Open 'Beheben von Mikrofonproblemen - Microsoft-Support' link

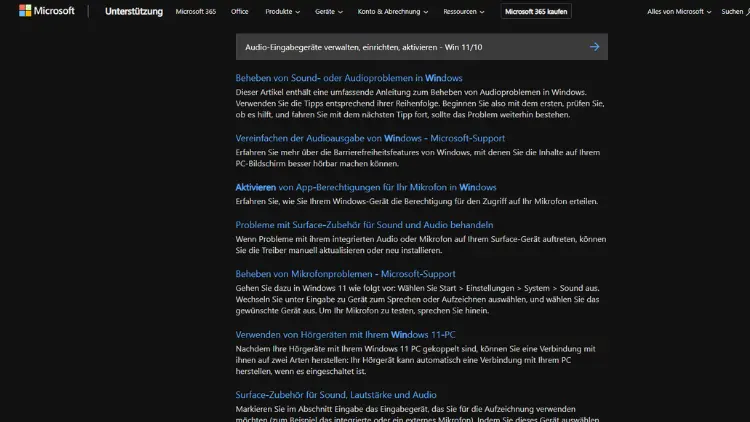(x=345, y=274)
